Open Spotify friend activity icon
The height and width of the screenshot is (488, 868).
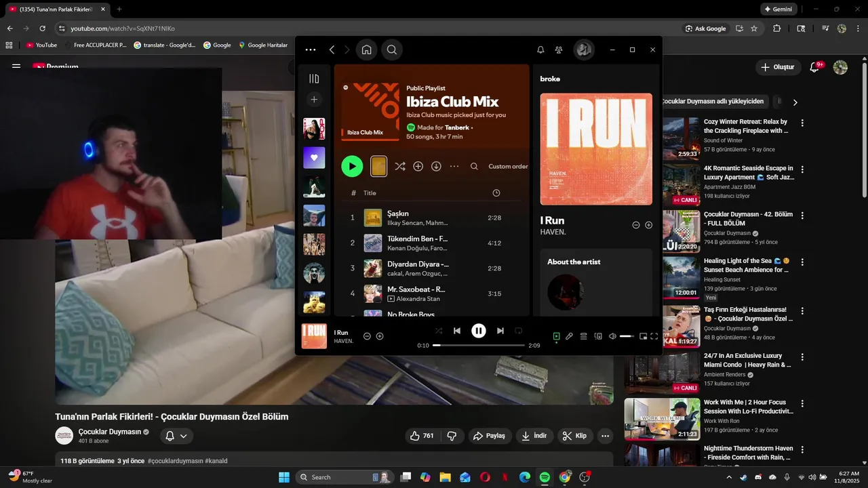559,49
